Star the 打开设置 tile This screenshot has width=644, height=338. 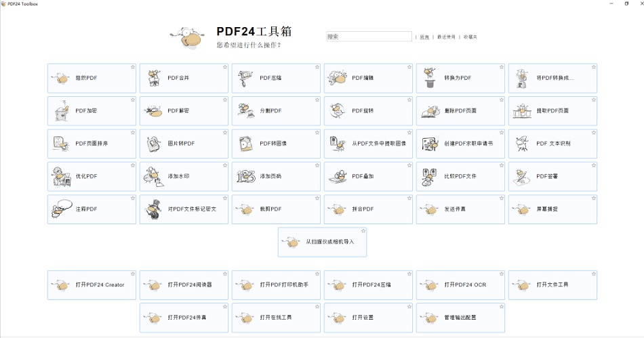point(409,306)
